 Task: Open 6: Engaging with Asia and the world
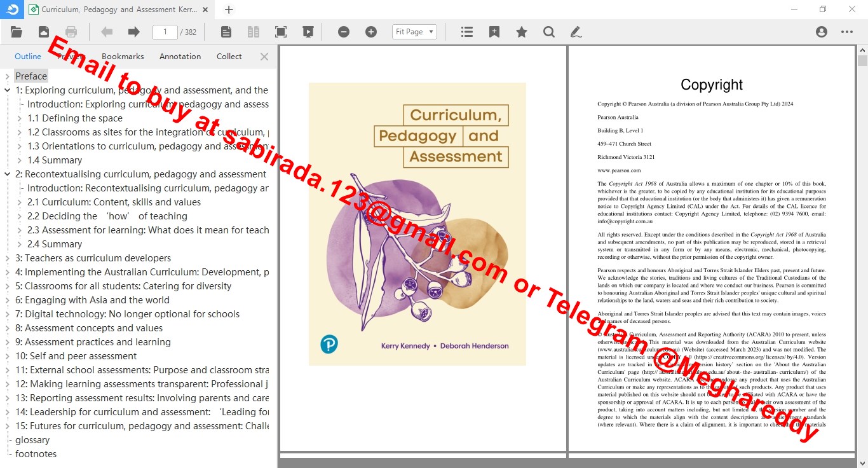click(92, 300)
